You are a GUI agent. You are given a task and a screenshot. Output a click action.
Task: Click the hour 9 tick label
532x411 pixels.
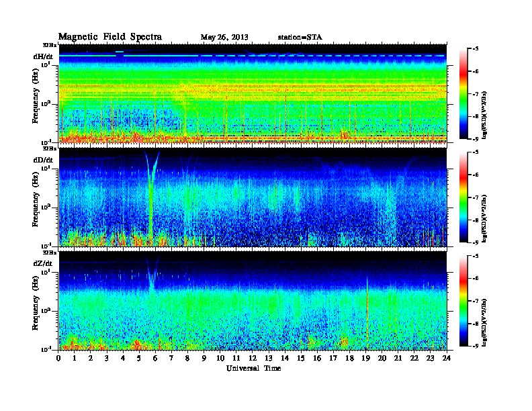click(204, 358)
